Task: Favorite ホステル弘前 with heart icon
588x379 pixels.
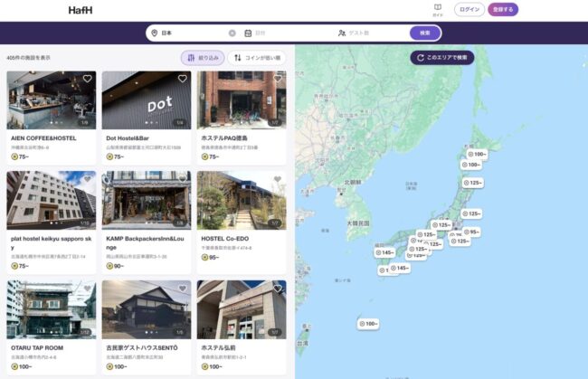Action: click(x=278, y=288)
